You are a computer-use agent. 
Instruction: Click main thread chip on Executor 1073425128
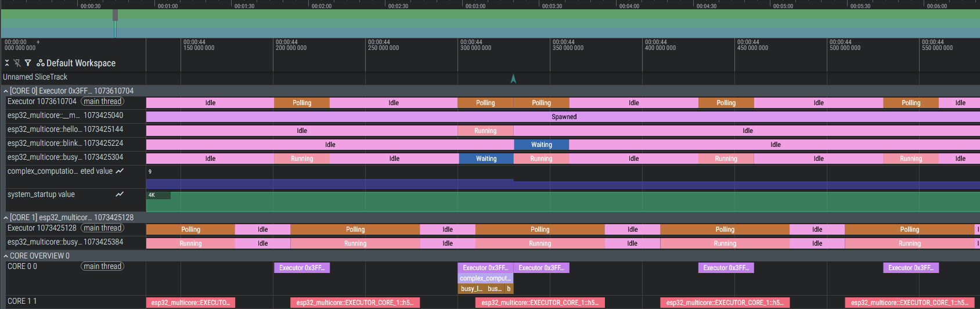coord(102,228)
